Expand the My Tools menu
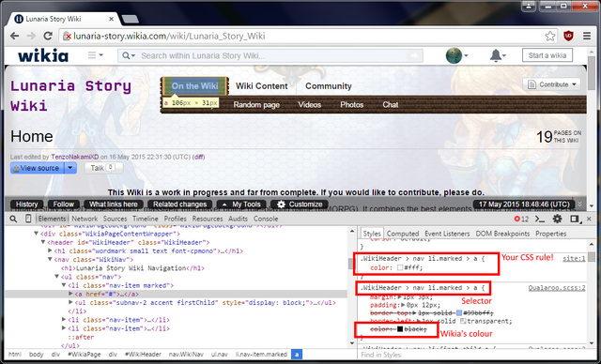 point(241,205)
